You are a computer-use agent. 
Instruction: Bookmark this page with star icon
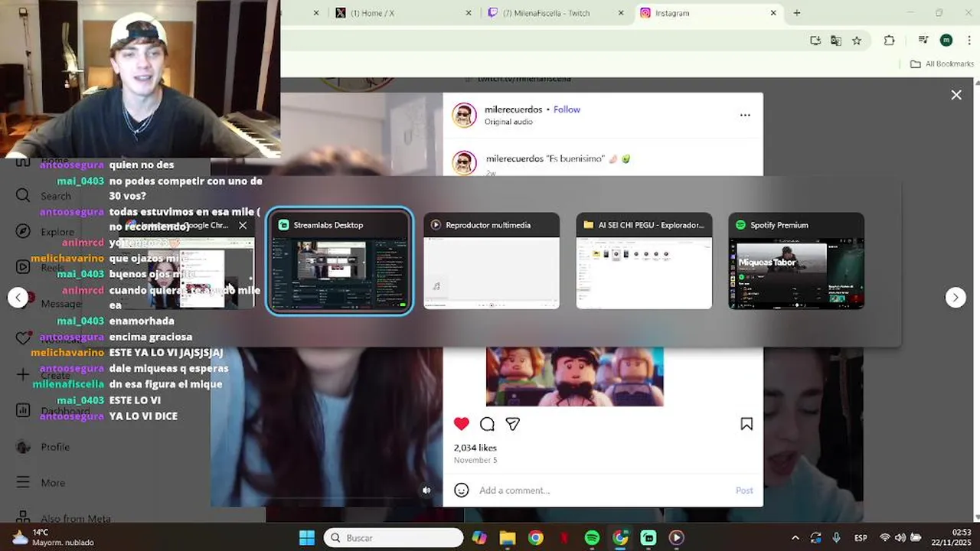[x=857, y=41]
